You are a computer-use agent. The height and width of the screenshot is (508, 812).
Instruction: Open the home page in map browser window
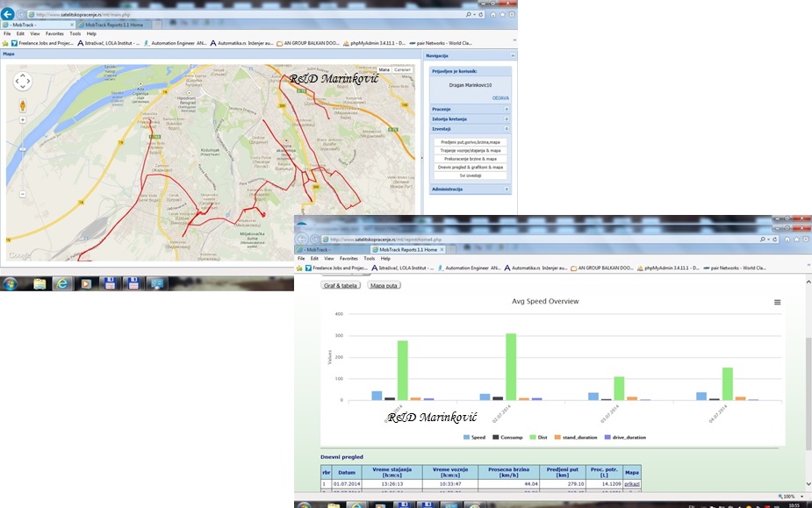(x=493, y=15)
